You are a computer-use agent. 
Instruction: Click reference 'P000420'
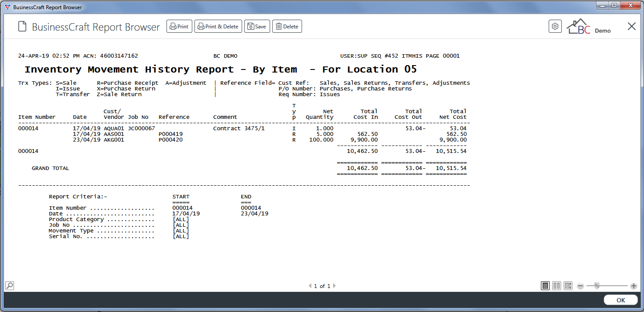(x=171, y=140)
